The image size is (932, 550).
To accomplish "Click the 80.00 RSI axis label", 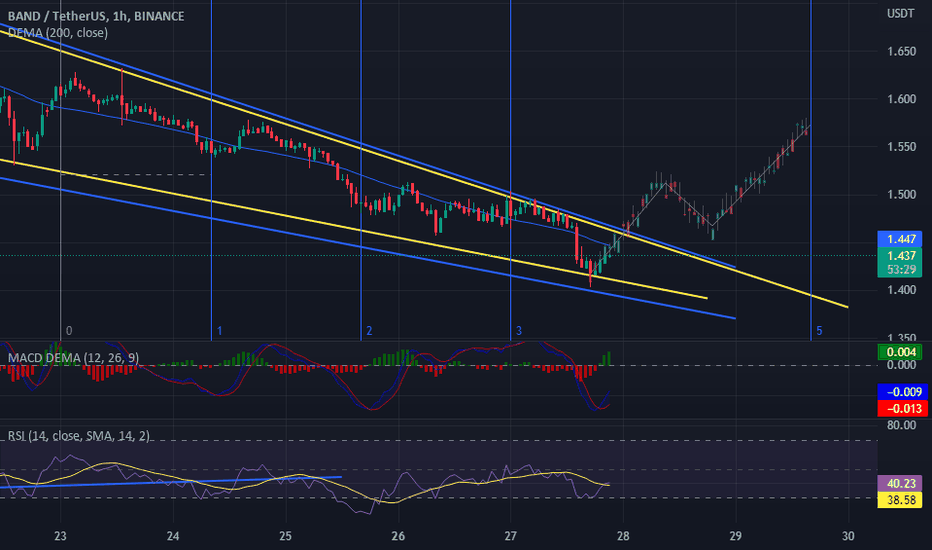I will point(901,425).
